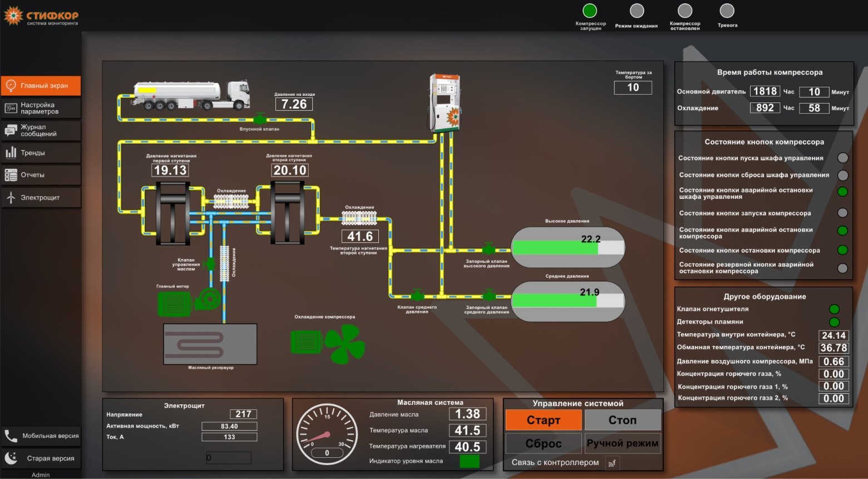Open 'Настройка параметров' menu item
The height and width of the screenshot is (479, 868).
coord(41,108)
